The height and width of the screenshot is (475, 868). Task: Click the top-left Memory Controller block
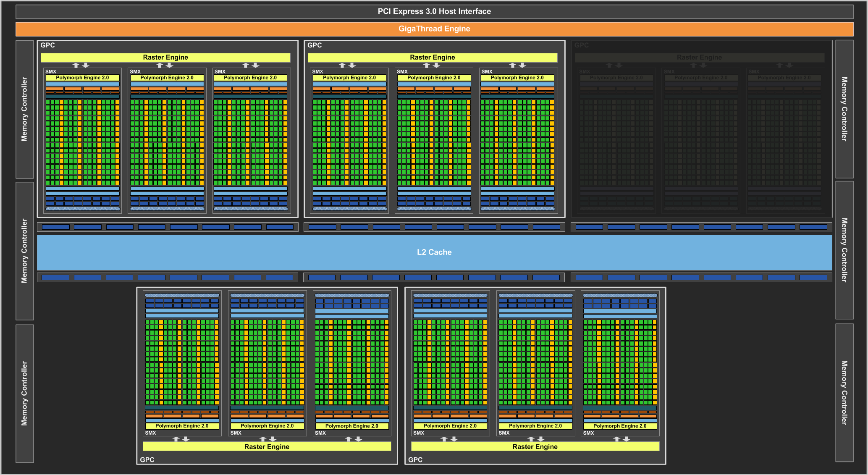pos(24,109)
